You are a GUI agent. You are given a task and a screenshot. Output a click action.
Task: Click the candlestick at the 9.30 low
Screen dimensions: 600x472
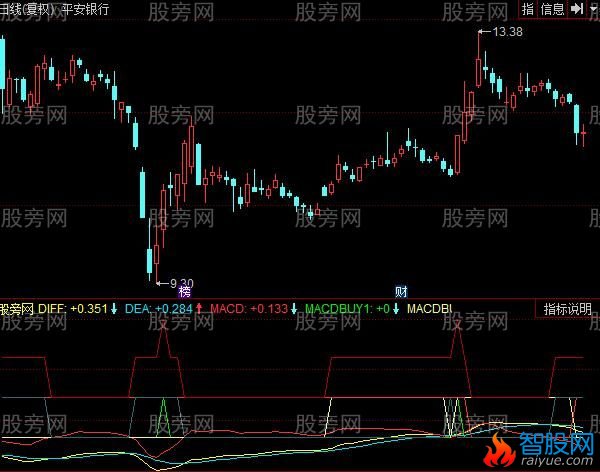pyautogui.click(x=157, y=255)
